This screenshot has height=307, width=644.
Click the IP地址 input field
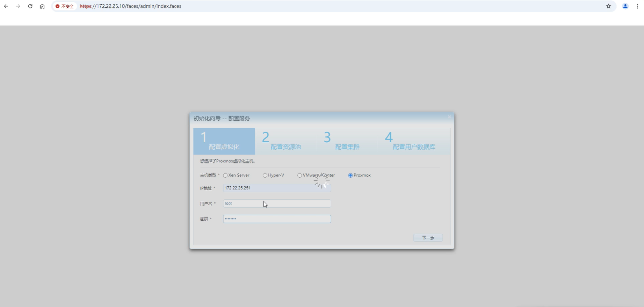pyautogui.click(x=277, y=188)
